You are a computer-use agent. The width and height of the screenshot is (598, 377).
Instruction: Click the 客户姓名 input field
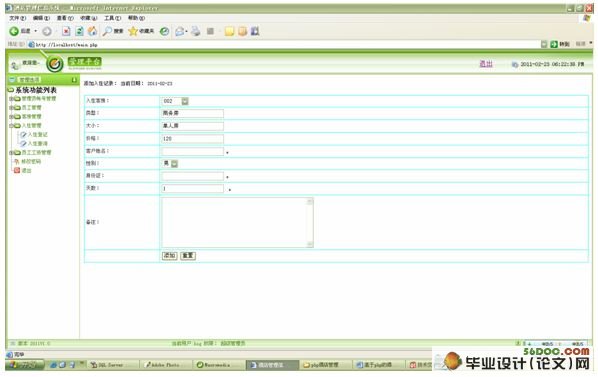pyautogui.click(x=193, y=151)
